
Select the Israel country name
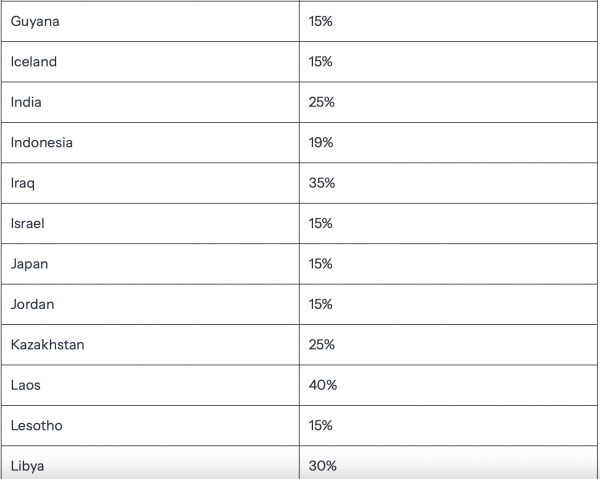(x=28, y=223)
